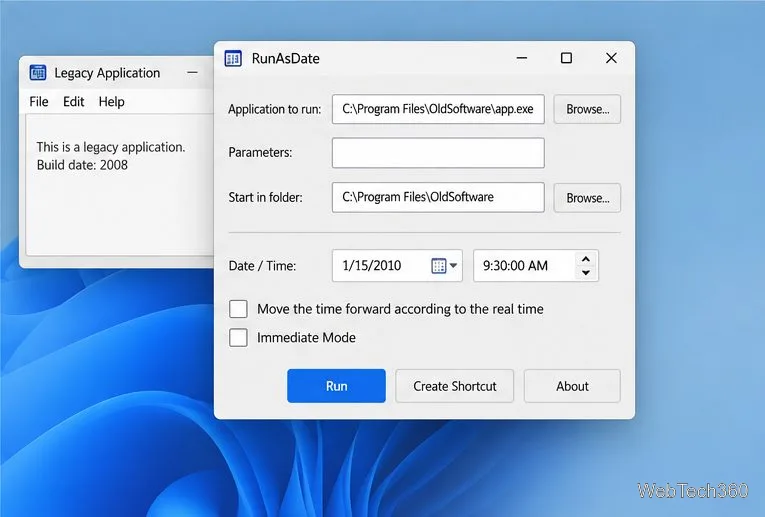The height and width of the screenshot is (517, 765).
Task: Click the 'Date / Time:' label
Action: click(x=262, y=266)
